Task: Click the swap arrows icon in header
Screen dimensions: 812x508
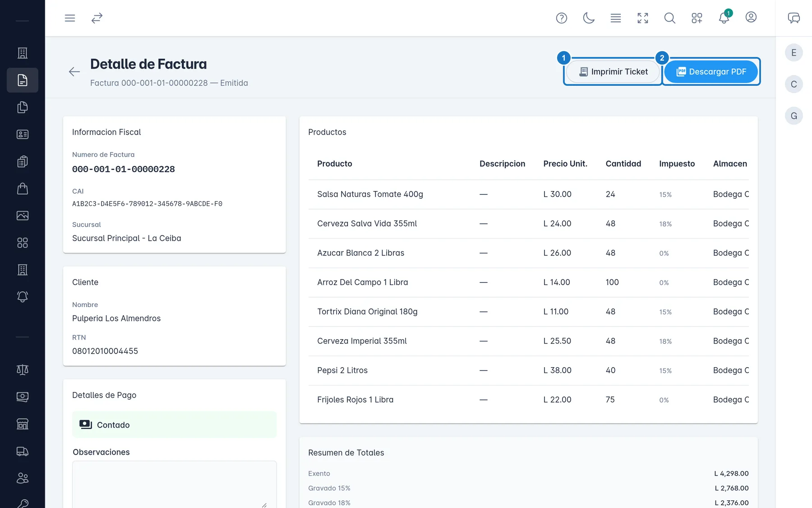Action: [97, 18]
